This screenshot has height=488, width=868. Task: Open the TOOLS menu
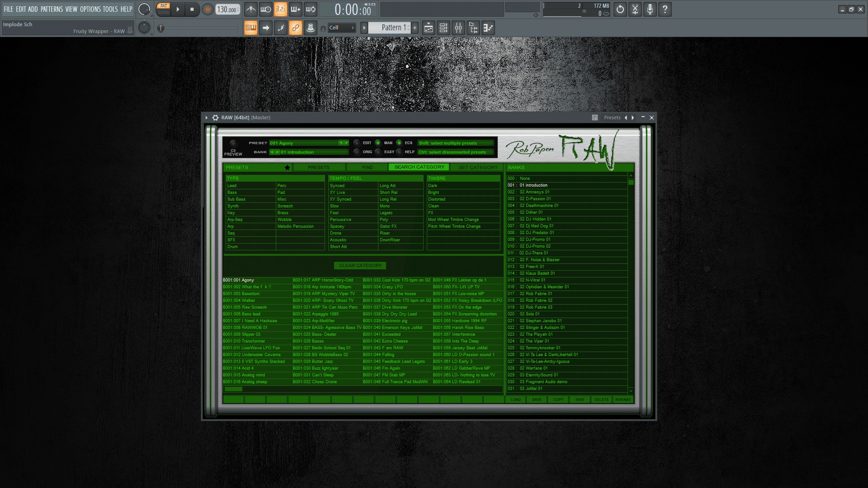110,9
